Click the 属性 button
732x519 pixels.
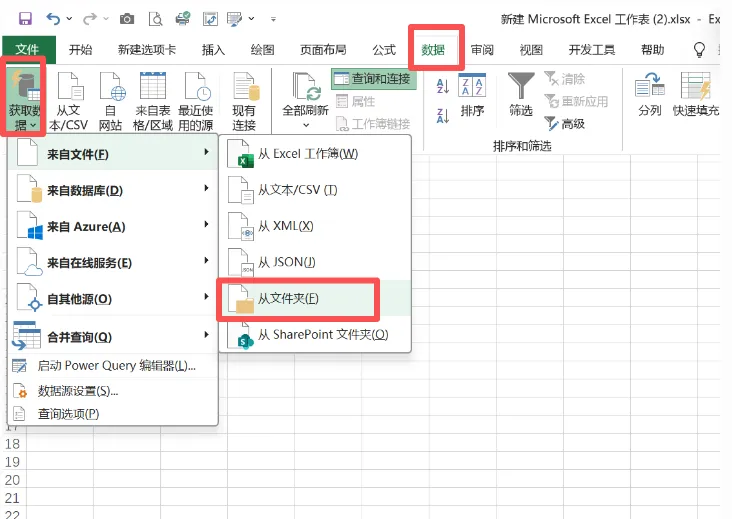point(356,101)
